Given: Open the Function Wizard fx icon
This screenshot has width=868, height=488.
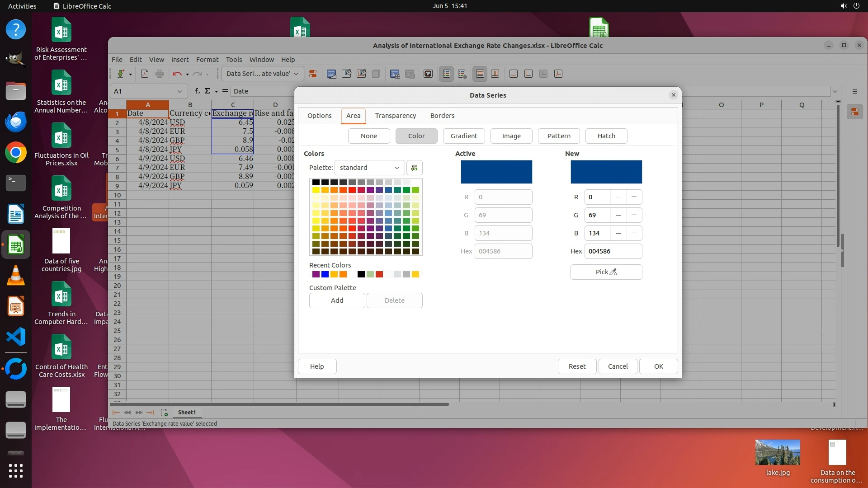Looking at the screenshot, I should [198, 91].
